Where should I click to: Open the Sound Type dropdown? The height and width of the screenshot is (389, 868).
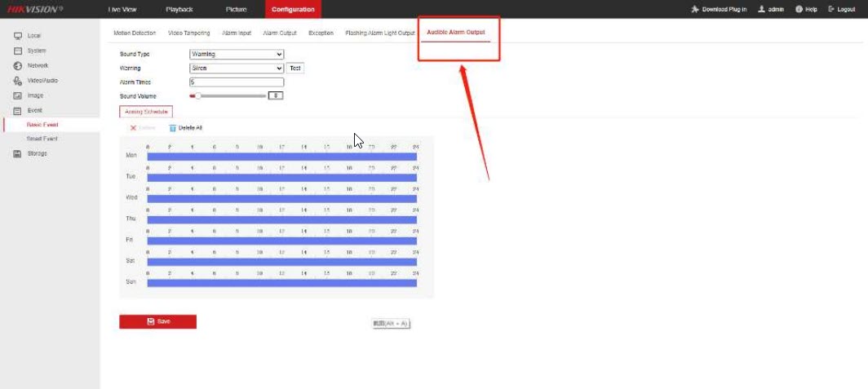coord(236,54)
